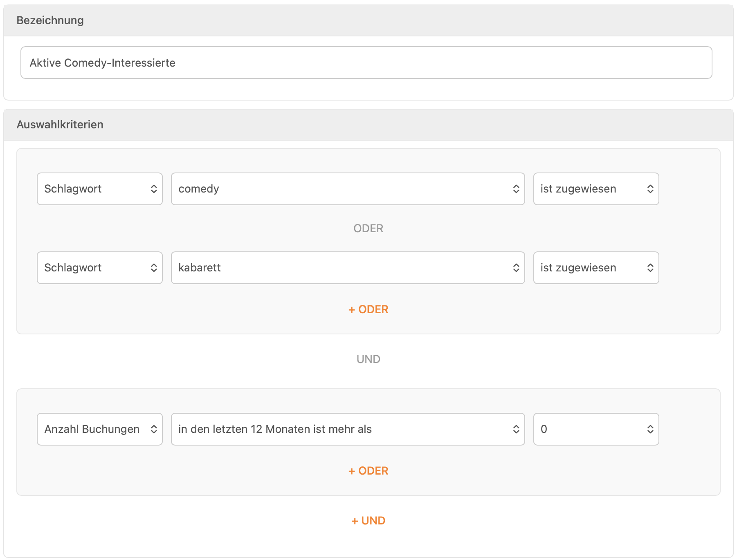This screenshot has width=737, height=560.
Task: Open the Schlagwort dropdown in the comedy row
Action: [x=99, y=189]
